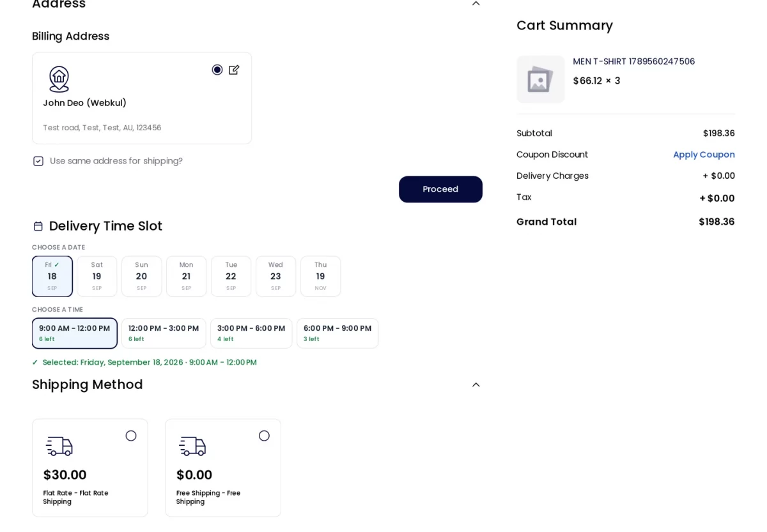Choose Sun 20 Sep delivery date
The image size is (767, 532).
[x=142, y=277]
